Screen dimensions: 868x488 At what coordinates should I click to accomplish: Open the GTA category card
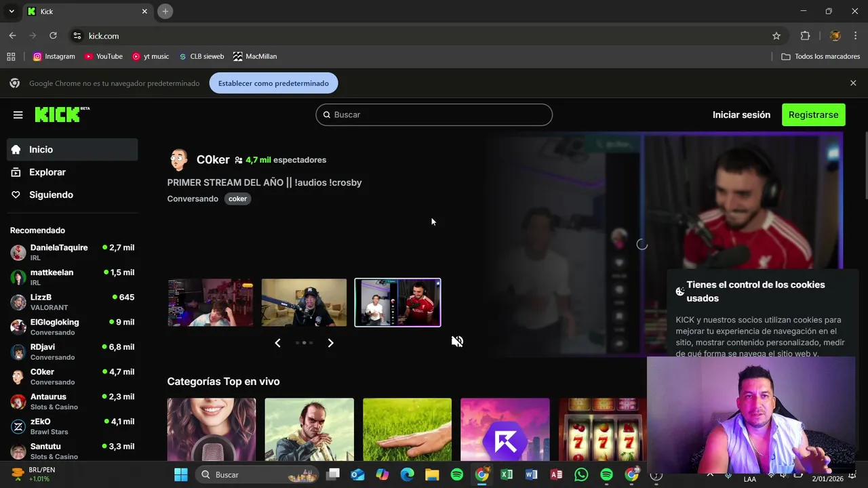(x=309, y=430)
